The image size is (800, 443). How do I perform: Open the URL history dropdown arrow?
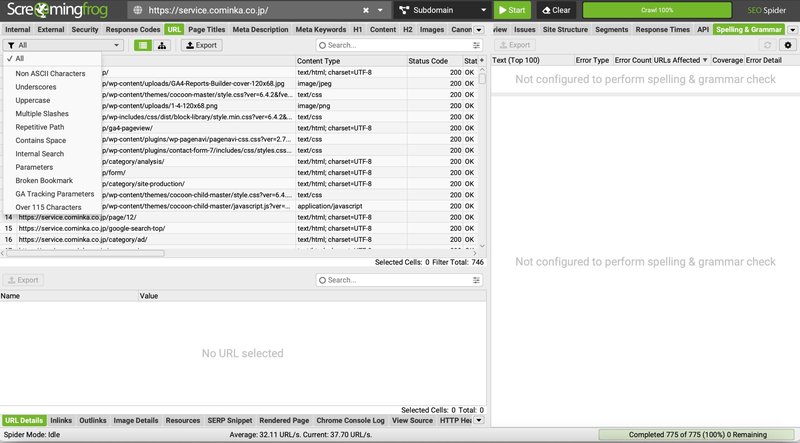click(381, 10)
